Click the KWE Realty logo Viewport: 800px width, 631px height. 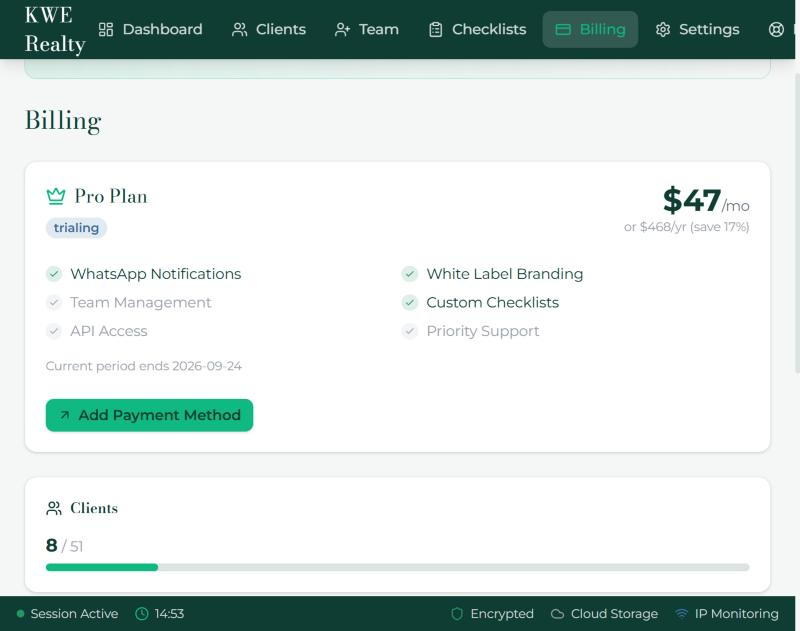[x=55, y=30]
